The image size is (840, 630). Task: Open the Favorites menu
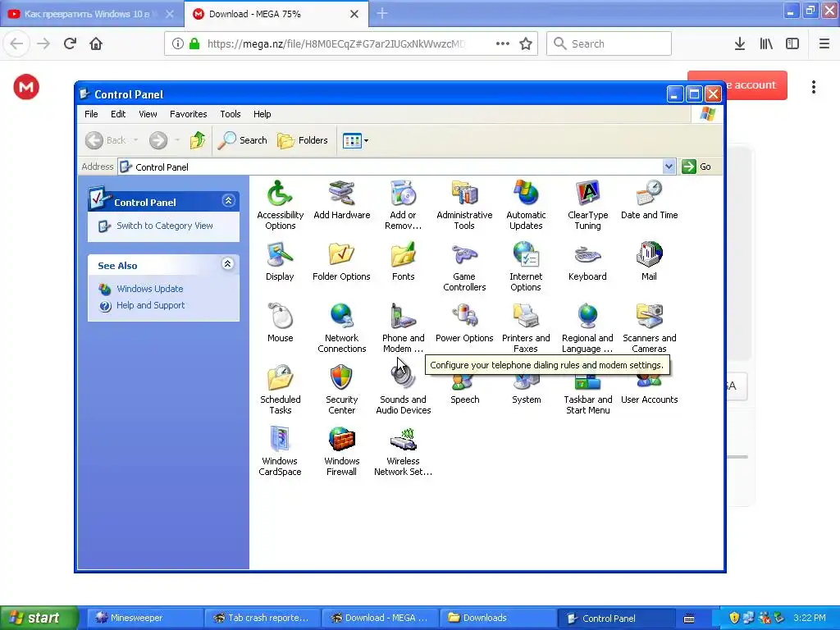(188, 114)
